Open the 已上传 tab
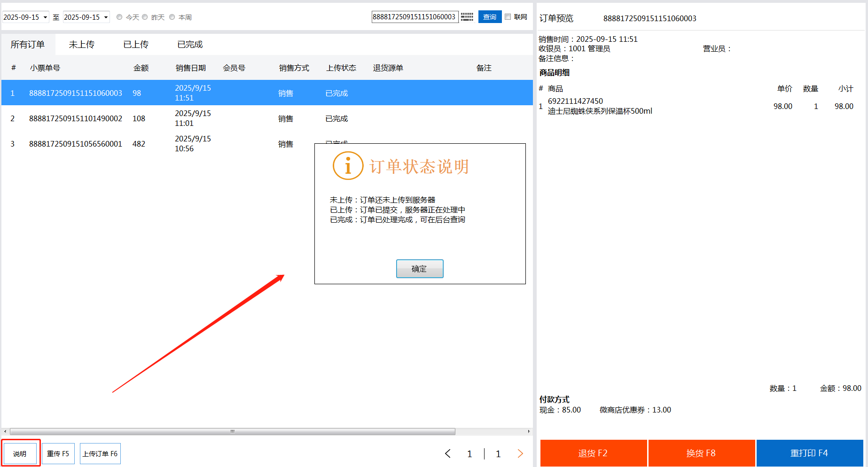Image resolution: width=868 pixels, height=467 pixels. (x=136, y=45)
